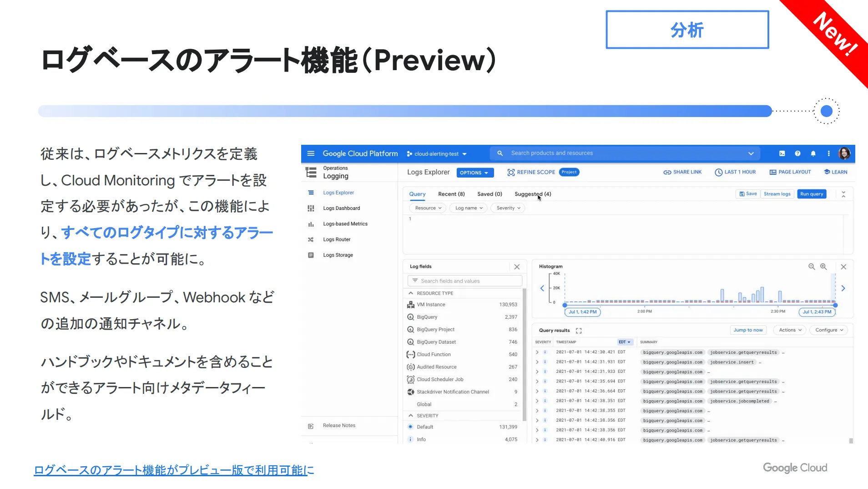
Task: Click into the query editor line 1
Action: pyautogui.click(x=626, y=219)
